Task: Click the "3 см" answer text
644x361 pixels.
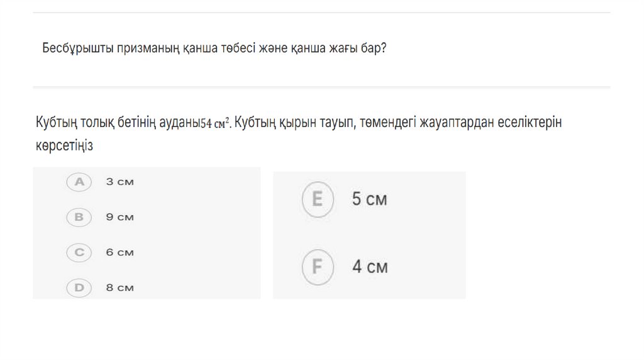Action: pos(119,182)
